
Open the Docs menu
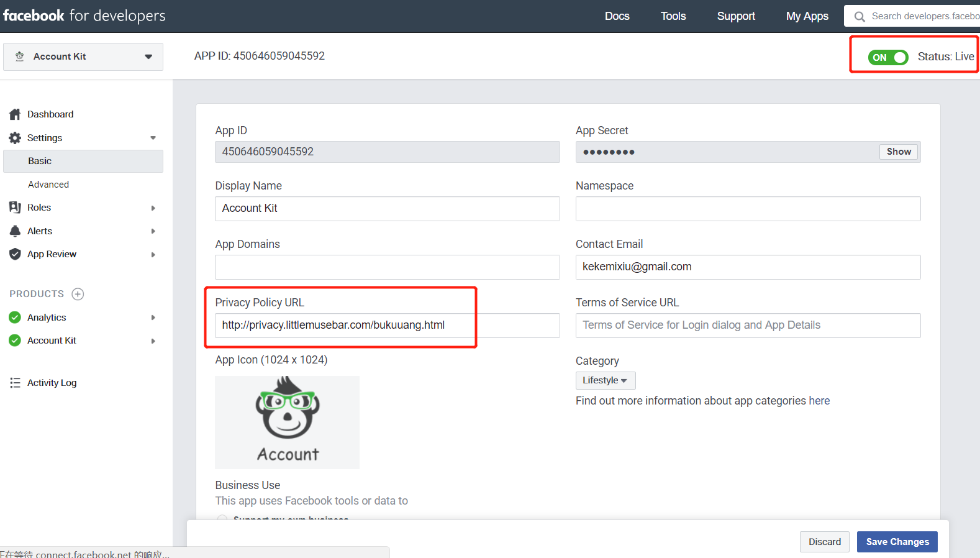coord(617,16)
